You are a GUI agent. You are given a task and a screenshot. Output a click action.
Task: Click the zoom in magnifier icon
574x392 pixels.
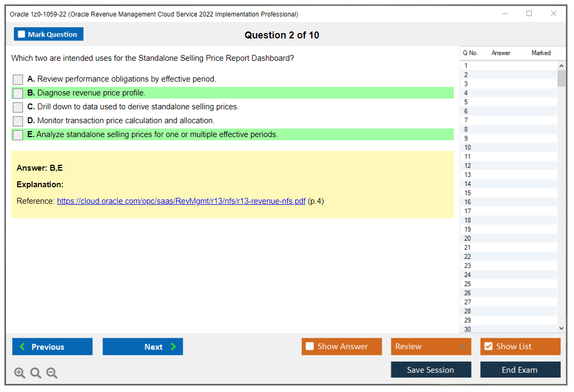point(20,373)
